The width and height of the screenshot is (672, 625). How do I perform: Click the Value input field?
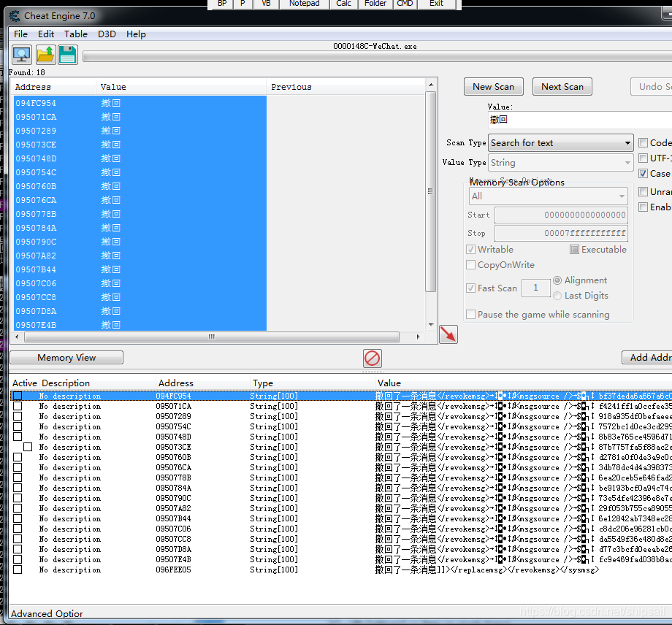click(x=580, y=120)
